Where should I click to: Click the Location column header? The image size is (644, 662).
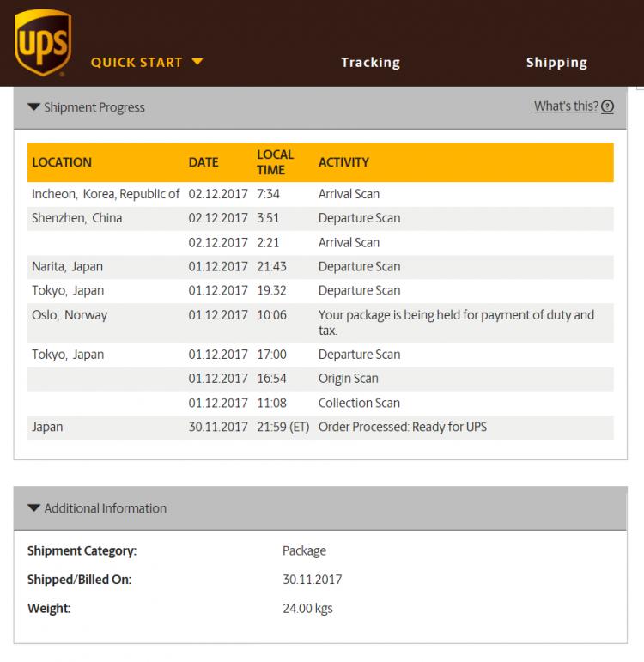[62, 162]
